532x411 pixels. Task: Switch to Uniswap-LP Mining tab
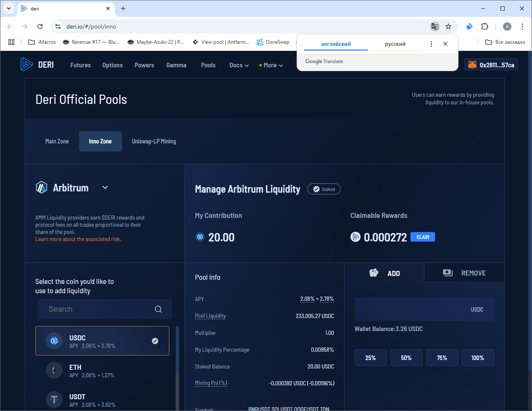pyautogui.click(x=154, y=141)
